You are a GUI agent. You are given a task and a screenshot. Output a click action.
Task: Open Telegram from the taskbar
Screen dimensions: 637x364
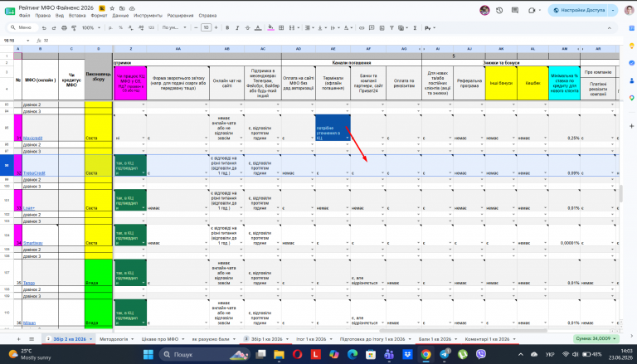coord(444,354)
